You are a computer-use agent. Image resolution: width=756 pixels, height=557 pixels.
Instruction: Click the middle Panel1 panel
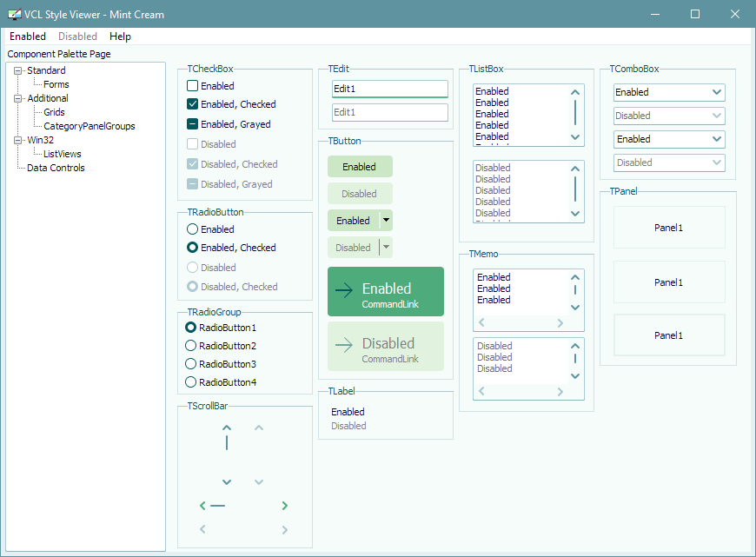tap(669, 282)
